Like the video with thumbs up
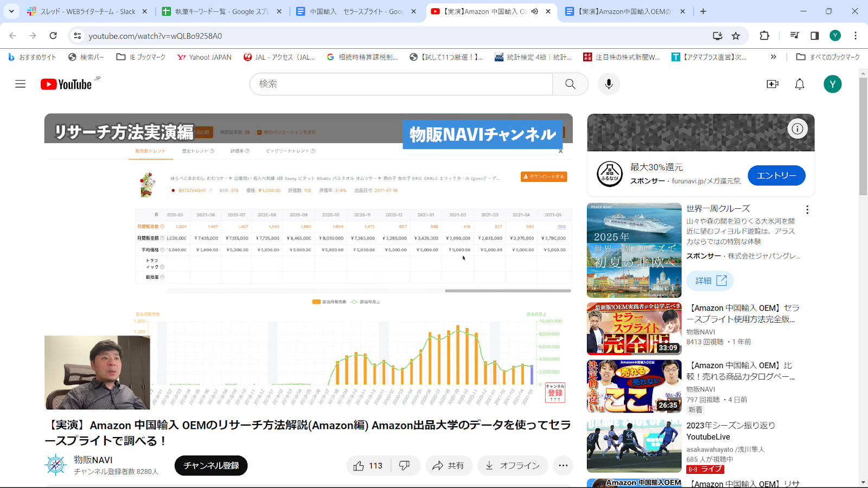 point(368,466)
